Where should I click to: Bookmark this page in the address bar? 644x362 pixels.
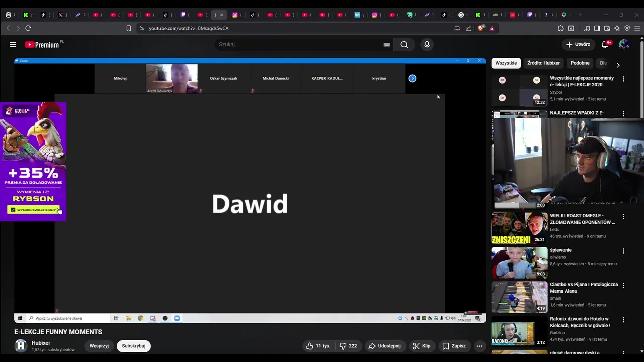click(129, 28)
